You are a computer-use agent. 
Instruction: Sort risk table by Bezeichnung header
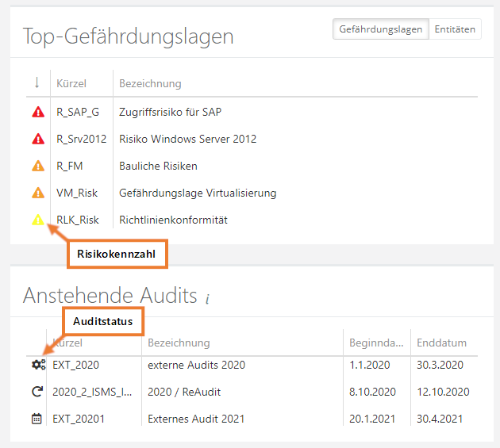150,83
